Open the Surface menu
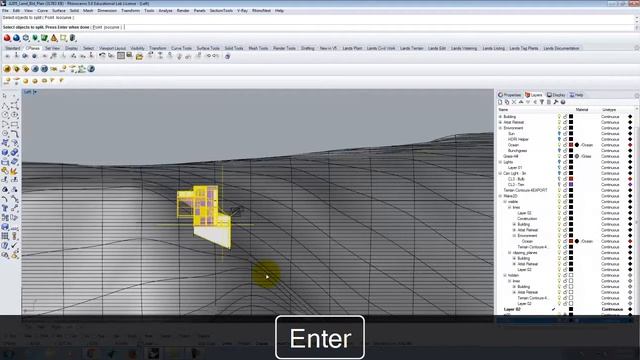Image resolution: width=640 pixels, height=360 pixels. point(59,11)
